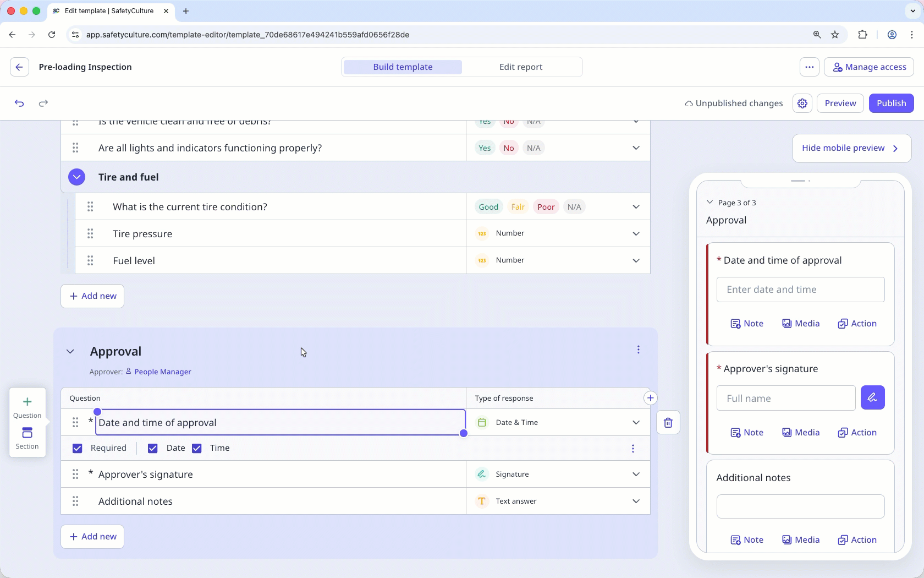The width and height of the screenshot is (924, 578).
Task: Click the Full name field in preview
Action: (x=786, y=399)
